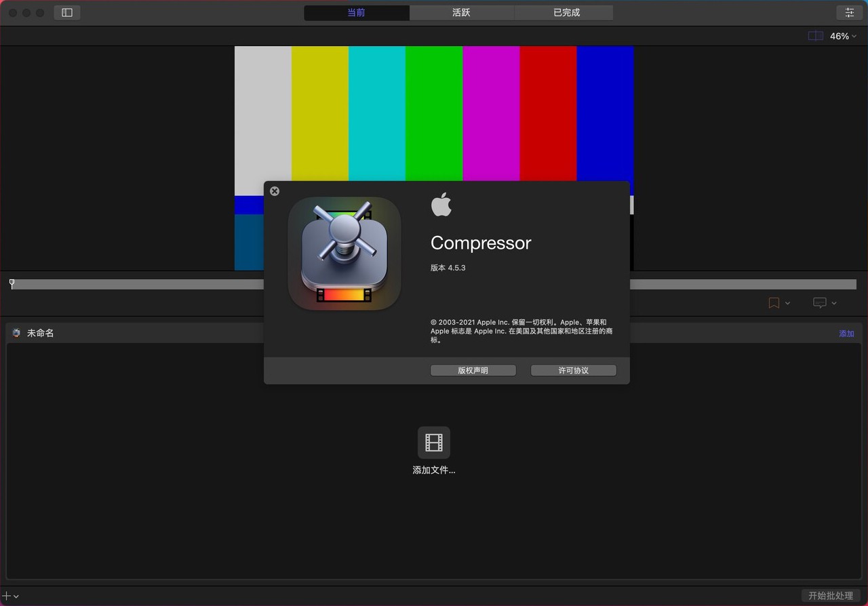Click the batch icon beside 未命名

point(16,333)
